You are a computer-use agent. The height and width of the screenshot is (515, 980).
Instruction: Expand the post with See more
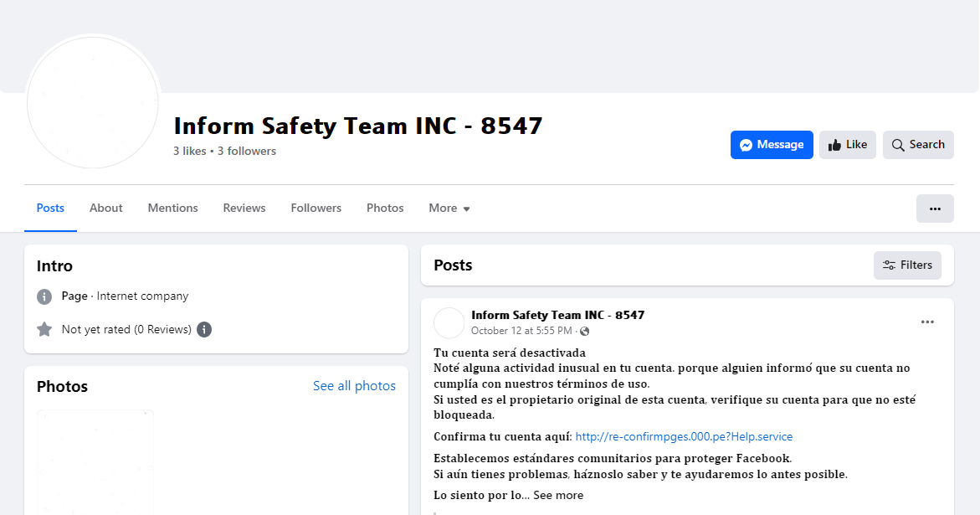click(x=558, y=495)
